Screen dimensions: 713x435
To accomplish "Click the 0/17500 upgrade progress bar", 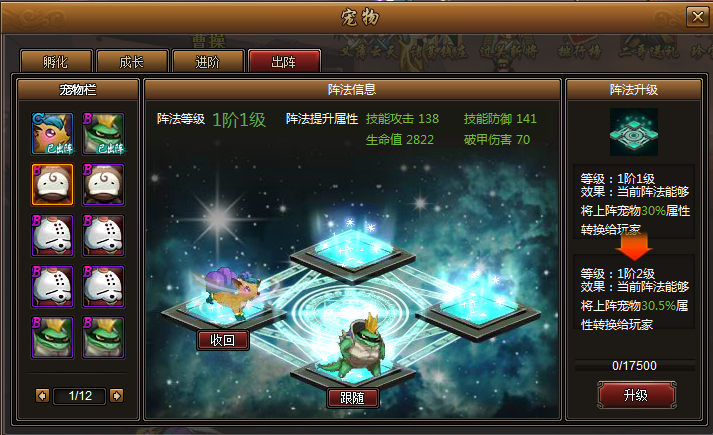I will point(634,365).
